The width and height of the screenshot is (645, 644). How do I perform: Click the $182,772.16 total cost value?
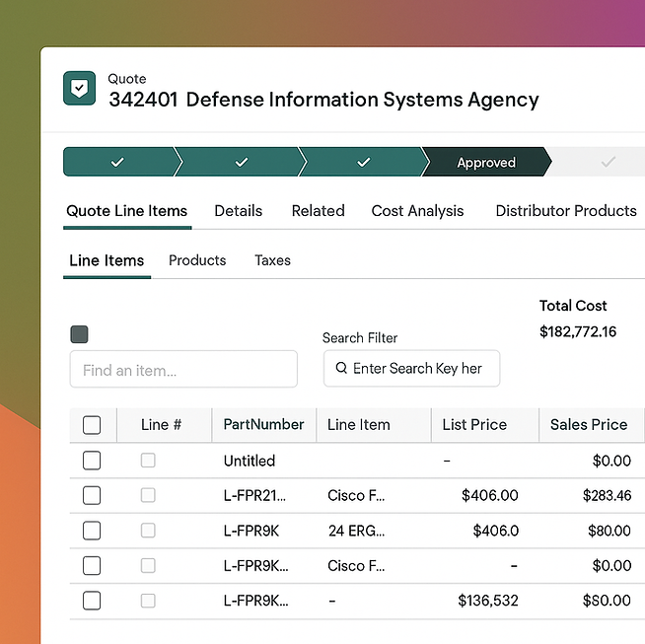[x=578, y=331]
